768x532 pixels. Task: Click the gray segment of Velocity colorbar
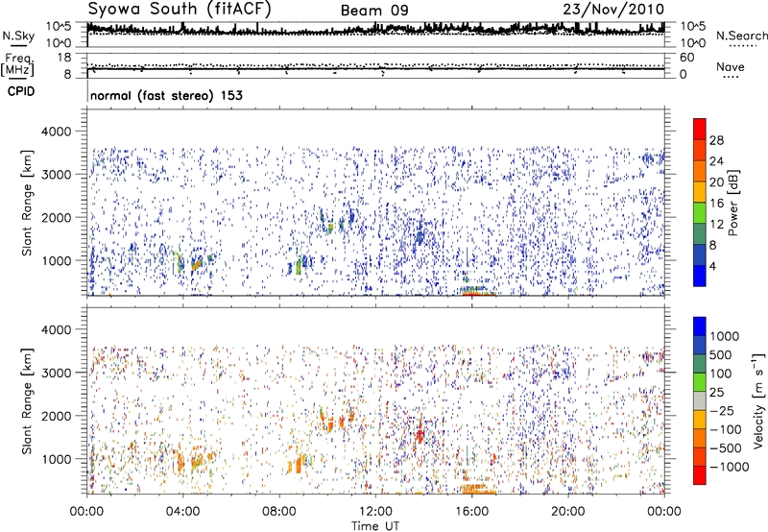tap(700, 401)
